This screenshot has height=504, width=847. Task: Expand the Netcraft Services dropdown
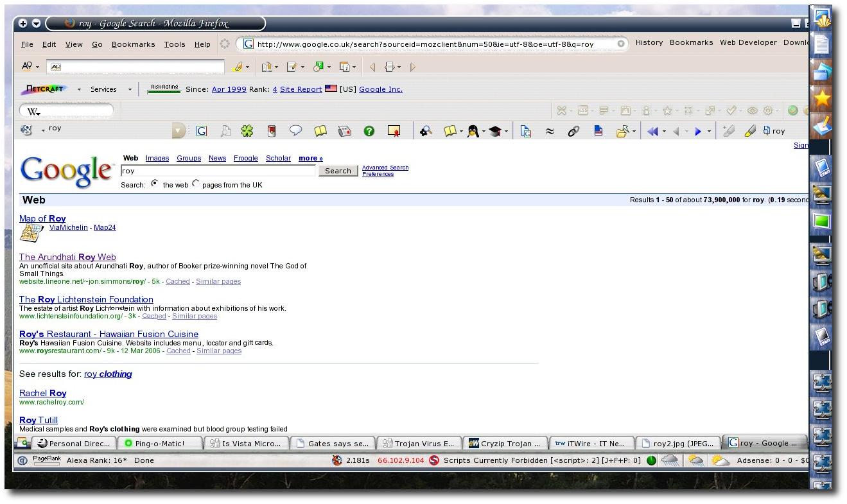[x=130, y=90]
